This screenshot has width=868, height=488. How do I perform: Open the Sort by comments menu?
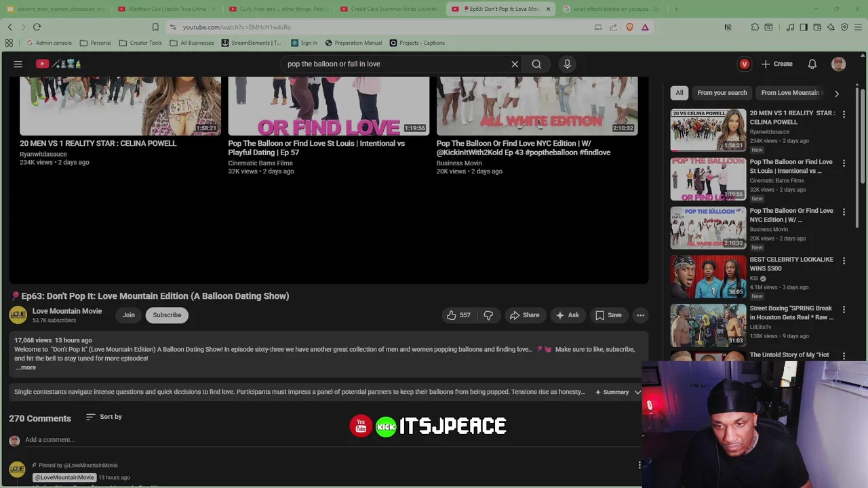click(x=104, y=417)
